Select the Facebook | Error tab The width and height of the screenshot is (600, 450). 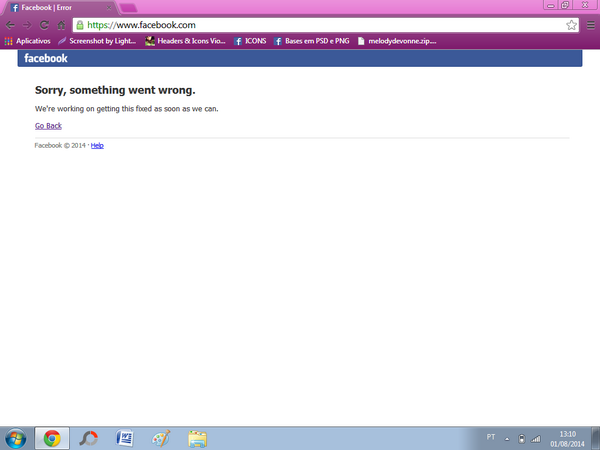click(x=59, y=8)
